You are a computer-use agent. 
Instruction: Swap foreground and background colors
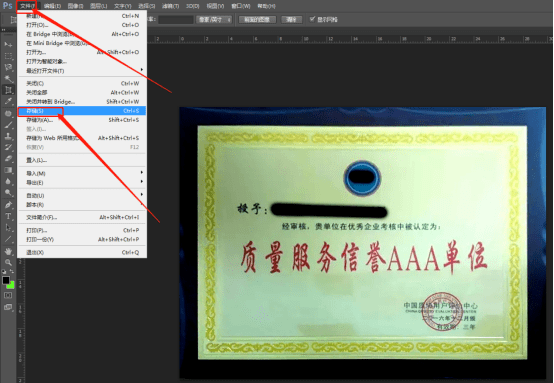12,271
